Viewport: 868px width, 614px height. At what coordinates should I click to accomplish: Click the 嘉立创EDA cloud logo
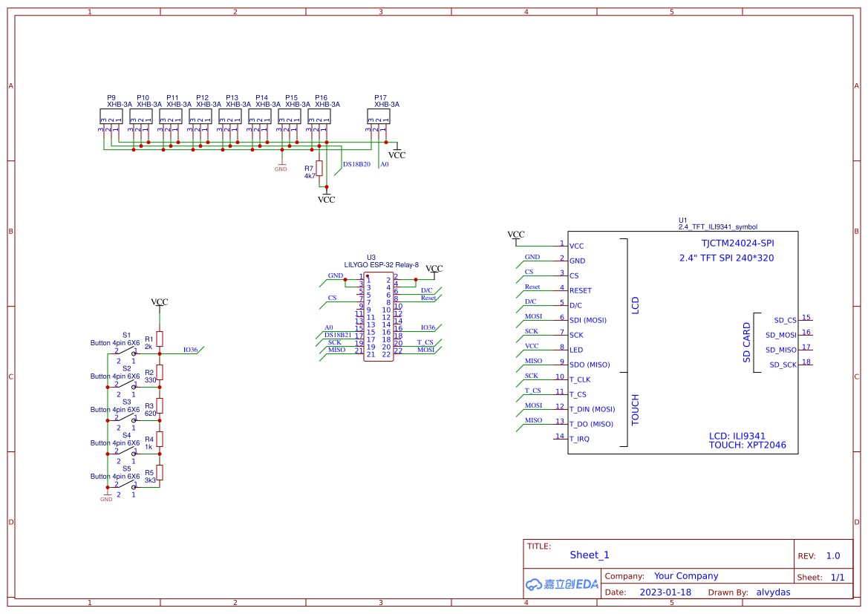click(562, 584)
